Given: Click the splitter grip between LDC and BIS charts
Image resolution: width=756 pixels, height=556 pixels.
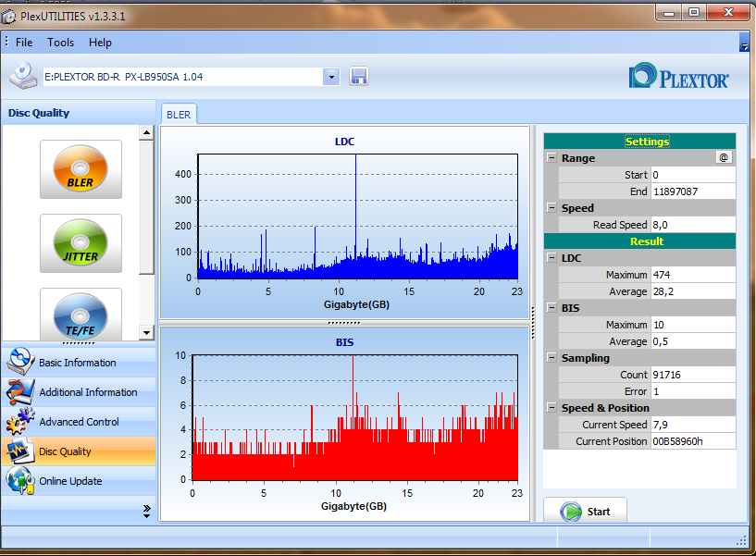Looking at the screenshot, I should tap(344, 323).
